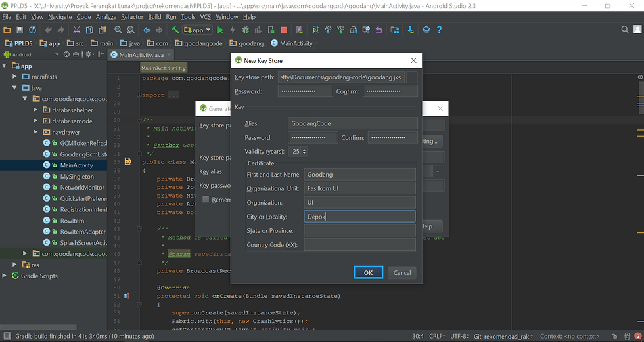This screenshot has width=644, height=342.
Task: Click the UTF-8 encoding status entry
Action: tap(459, 336)
